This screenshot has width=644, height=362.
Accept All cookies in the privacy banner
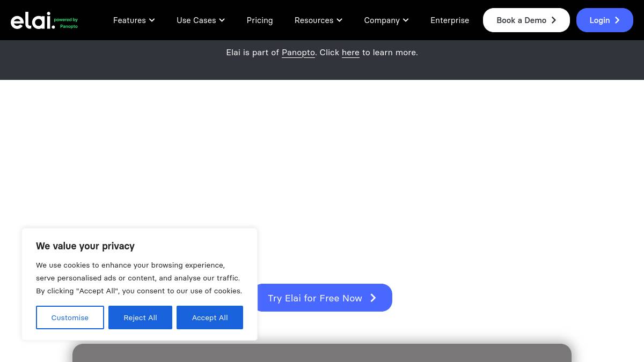(x=210, y=317)
